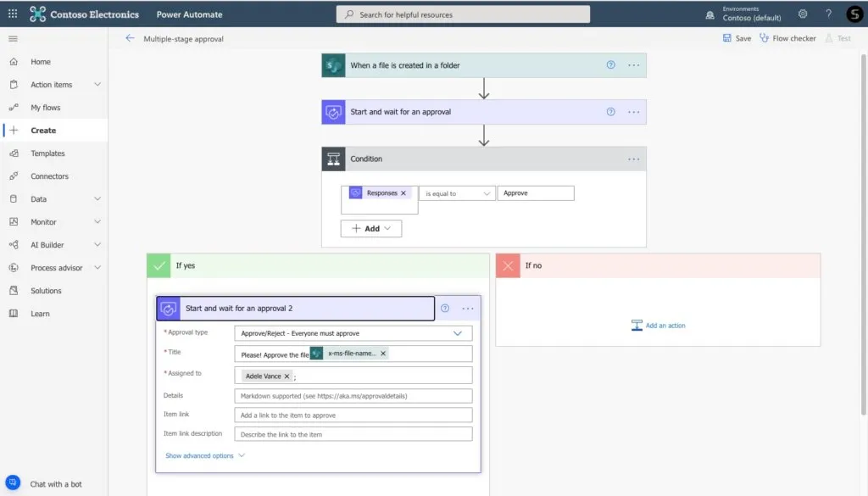Remove Adele Vance from Assigned to

(287, 376)
